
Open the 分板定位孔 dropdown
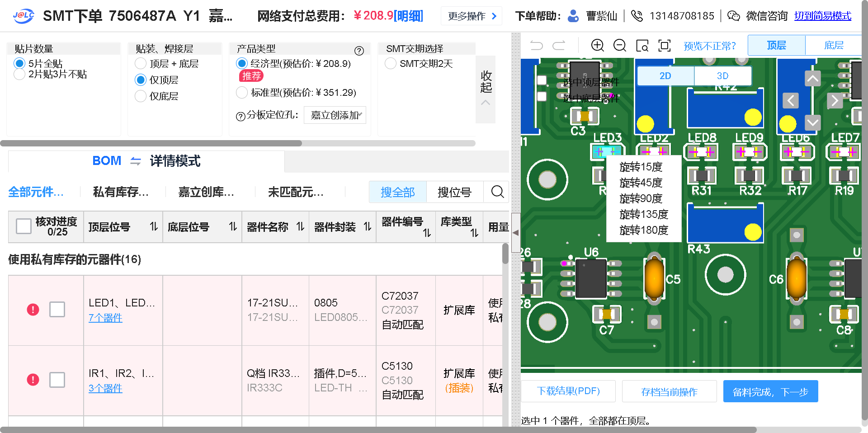pyautogui.click(x=335, y=115)
